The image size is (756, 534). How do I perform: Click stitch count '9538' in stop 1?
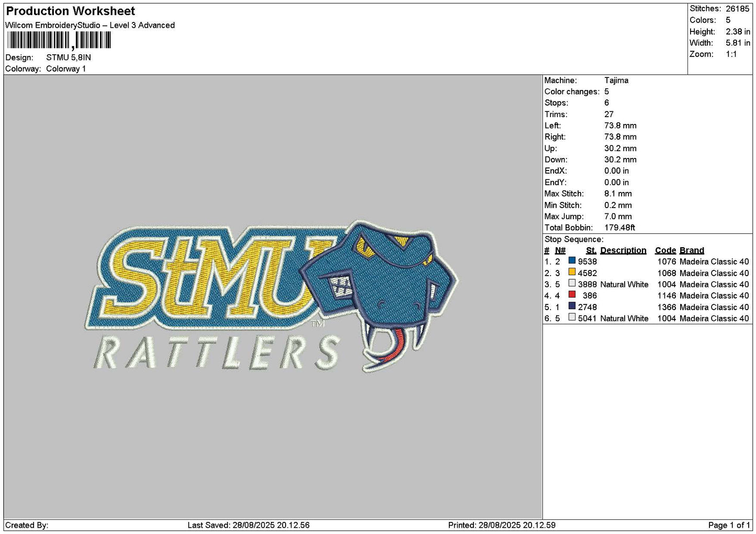click(x=588, y=262)
